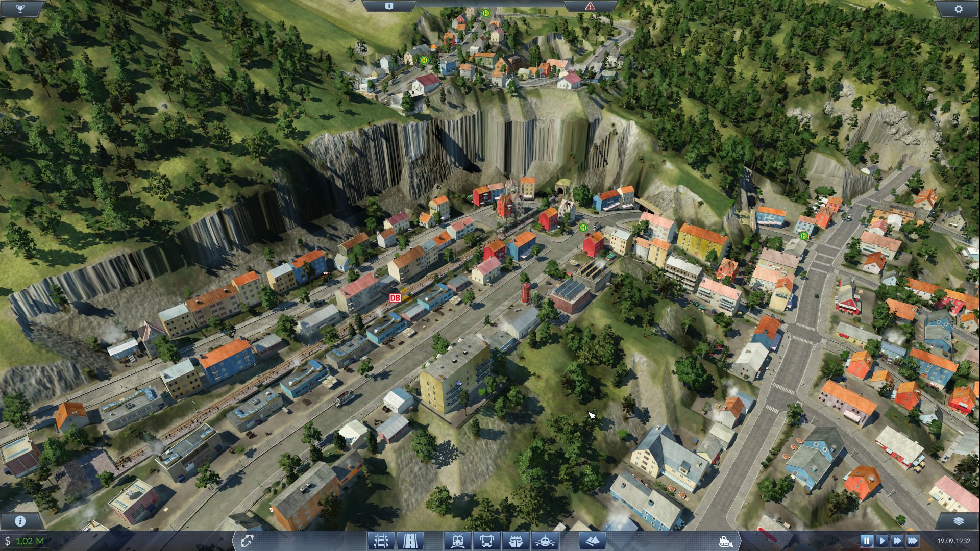The height and width of the screenshot is (551, 980).
Task: Select the bus stop marker above the cliff face
Action: pyautogui.click(x=424, y=60)
